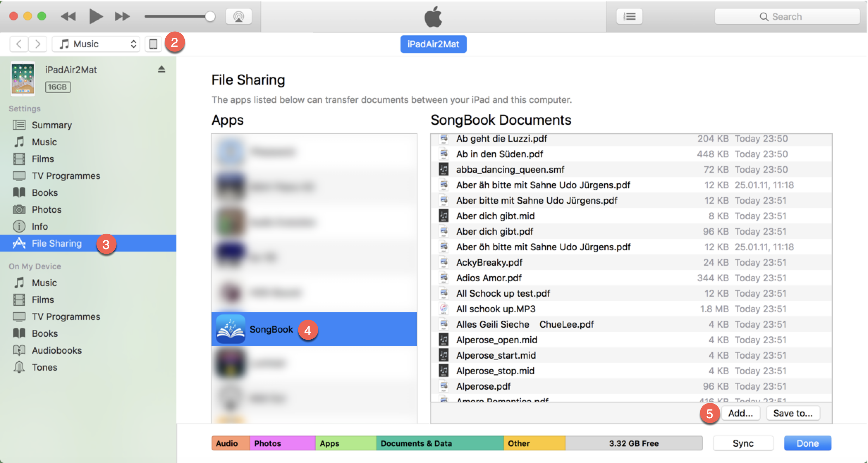Go forward with the right chevron

click(x=38, y=44)
